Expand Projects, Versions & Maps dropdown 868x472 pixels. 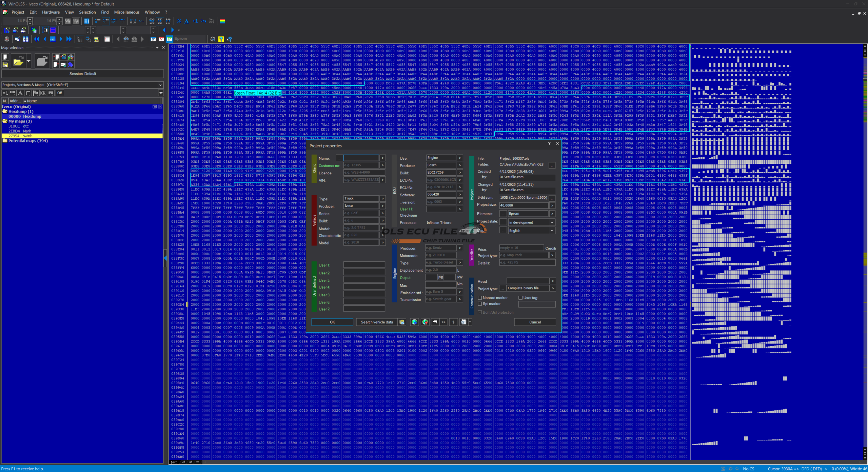click(x=160, y=85)
